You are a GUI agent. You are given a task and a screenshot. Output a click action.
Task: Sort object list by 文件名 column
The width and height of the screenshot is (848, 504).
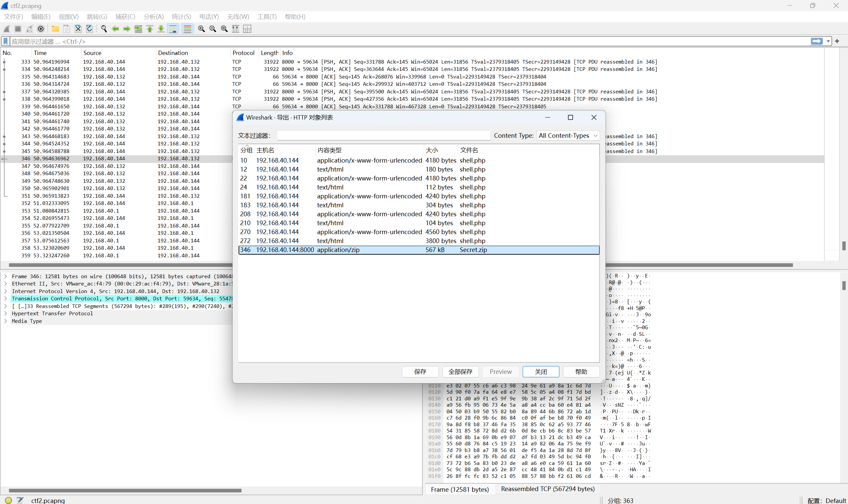(528, 150)
